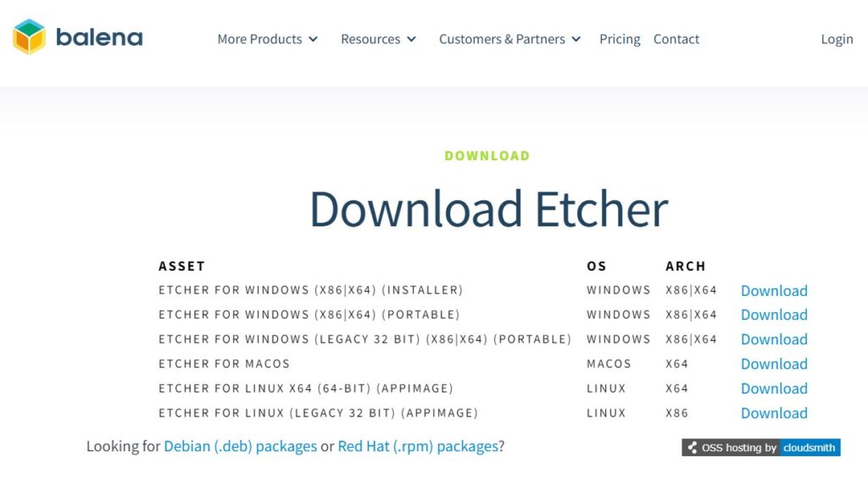Open the Pricing page

(620, 39)
